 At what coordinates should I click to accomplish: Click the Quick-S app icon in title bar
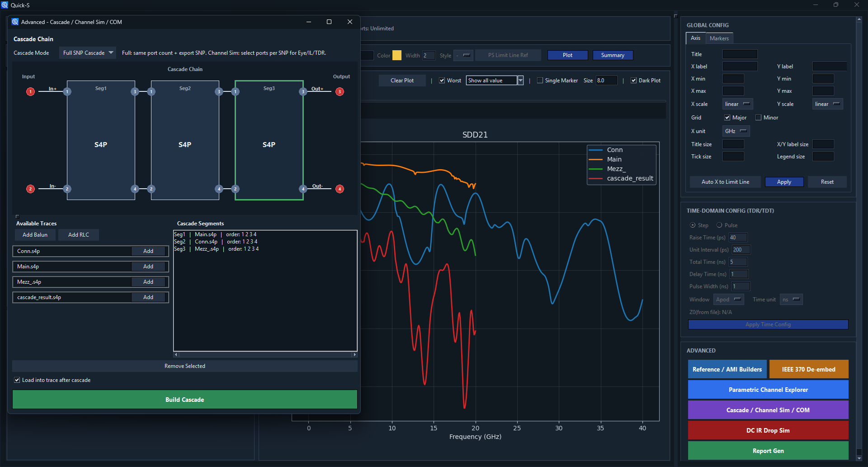point(5,5)
